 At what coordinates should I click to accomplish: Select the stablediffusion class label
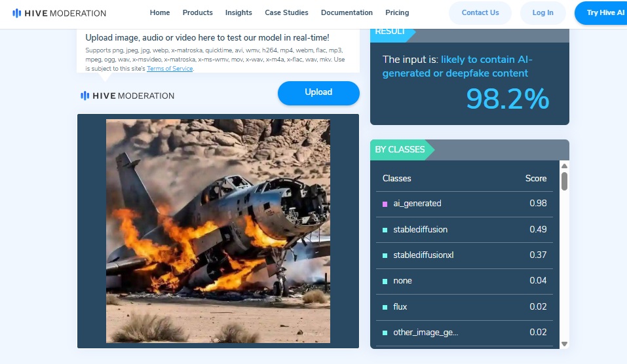[420, 229]
